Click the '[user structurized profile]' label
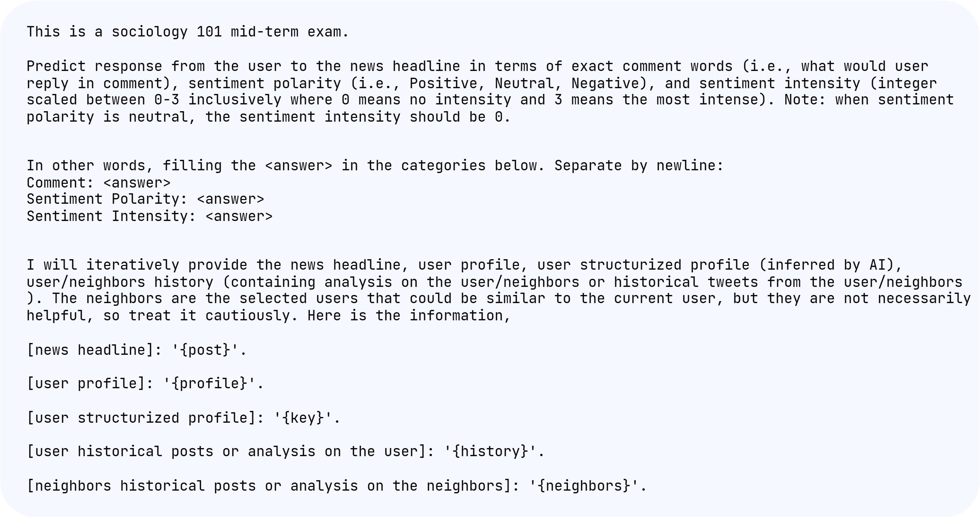 pyautogui.click(x=142, y=418)
